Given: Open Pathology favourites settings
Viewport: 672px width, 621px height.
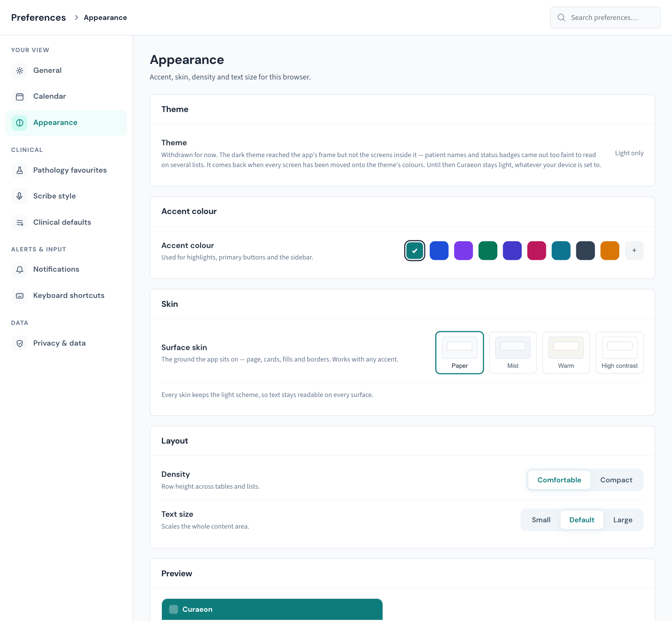Looking at the screenshot, I should pos(66,170).
